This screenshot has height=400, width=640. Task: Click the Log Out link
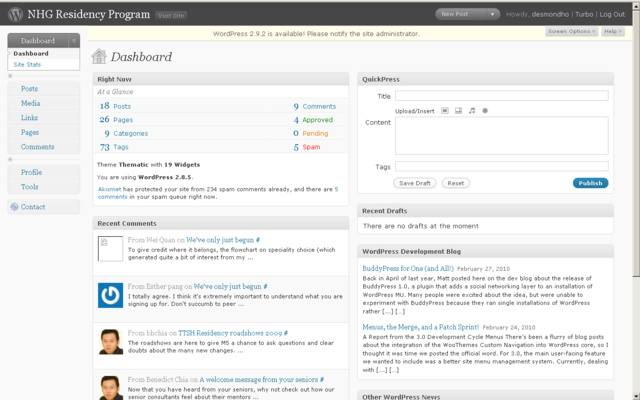612,14
